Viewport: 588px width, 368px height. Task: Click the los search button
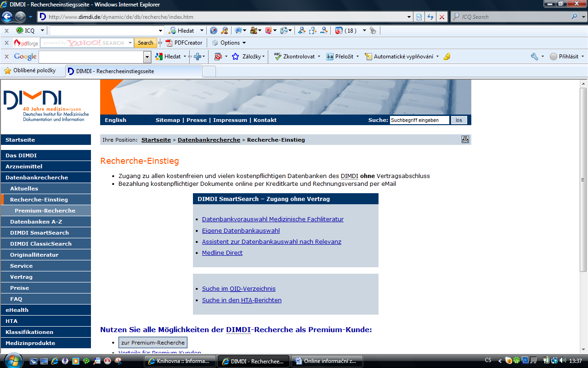[x=459, y=120]
